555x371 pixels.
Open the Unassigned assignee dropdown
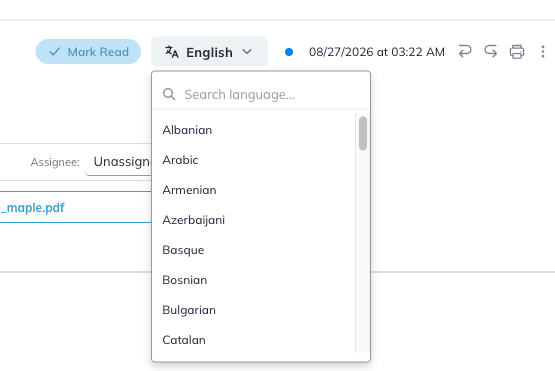[119, 162]
